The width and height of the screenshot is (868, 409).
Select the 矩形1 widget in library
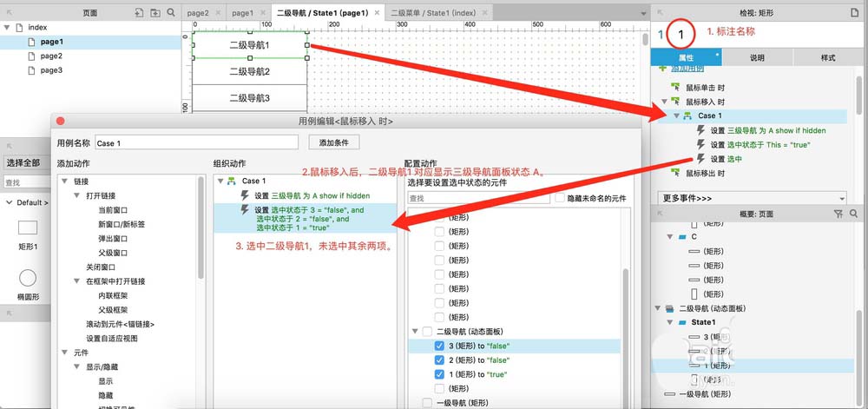[28, 228]
